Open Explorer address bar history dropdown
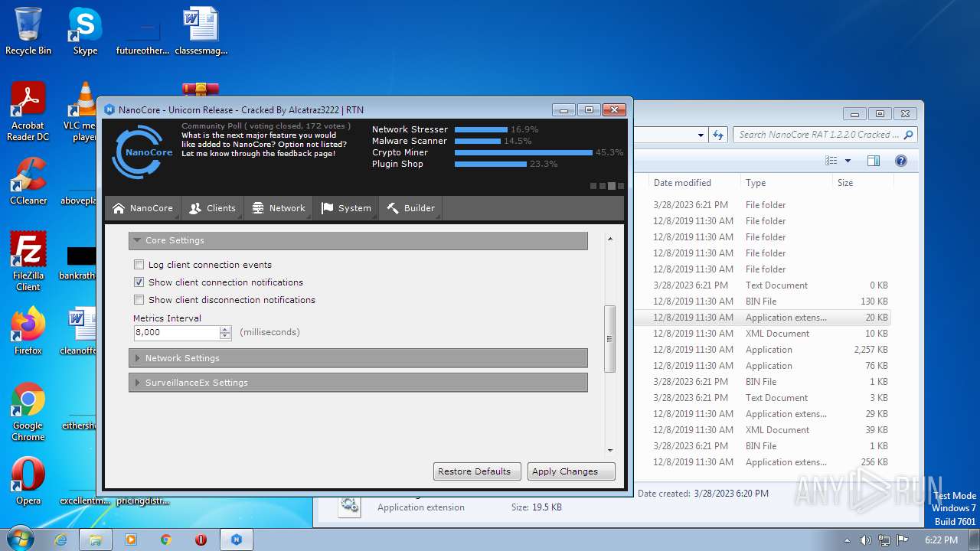The height and width of the screenshot is (551, 980). pyautogui.click(x=701, y=135)
